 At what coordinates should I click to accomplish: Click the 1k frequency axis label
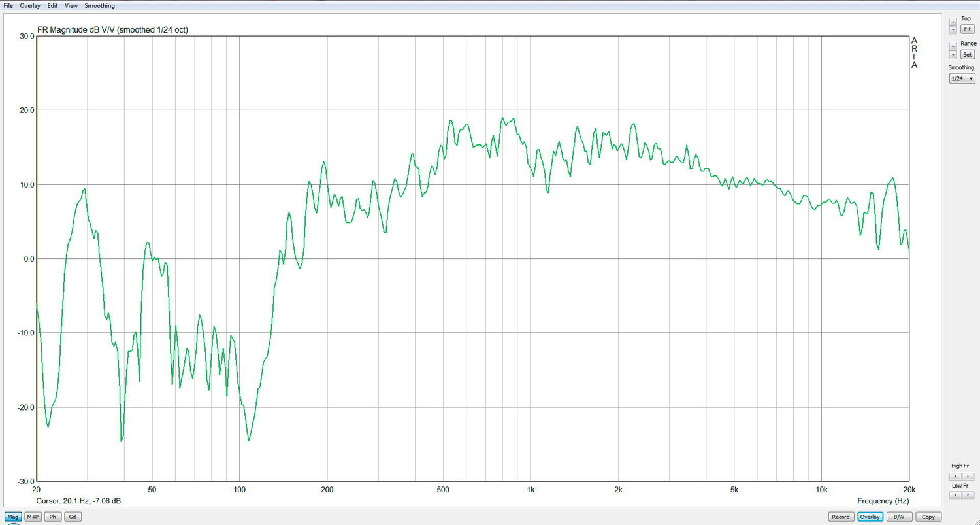click(x=531, y=489)
